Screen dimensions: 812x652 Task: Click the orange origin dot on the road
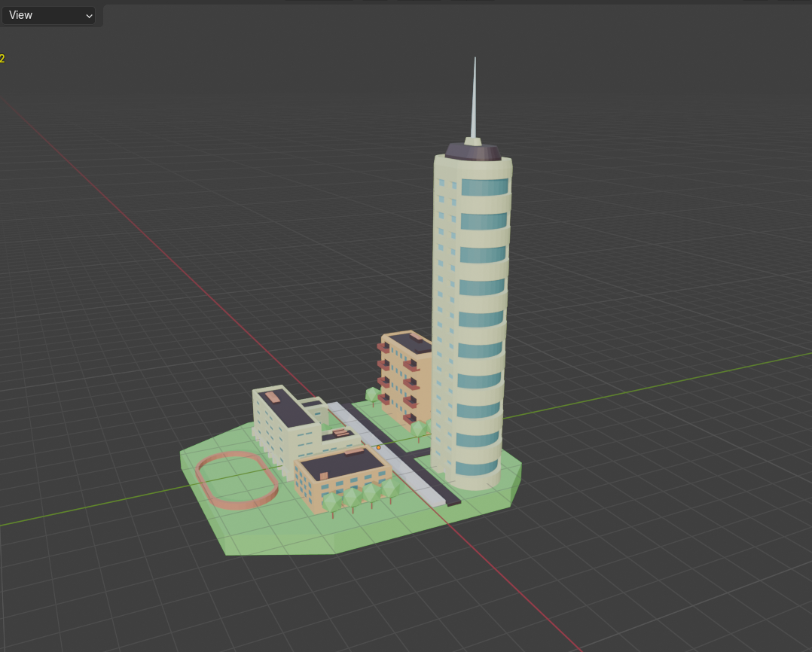(x=378, y=447)
